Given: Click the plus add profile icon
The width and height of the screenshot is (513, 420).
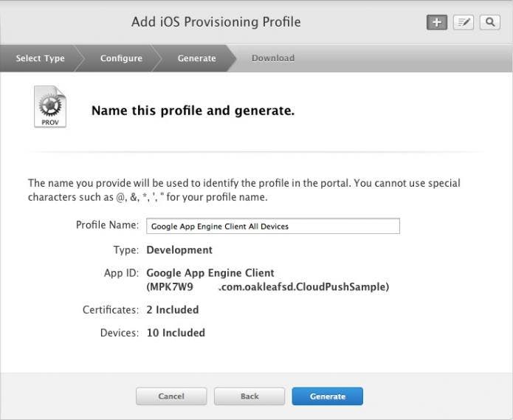Looking at the screenshot, I should tap(437, 22).
